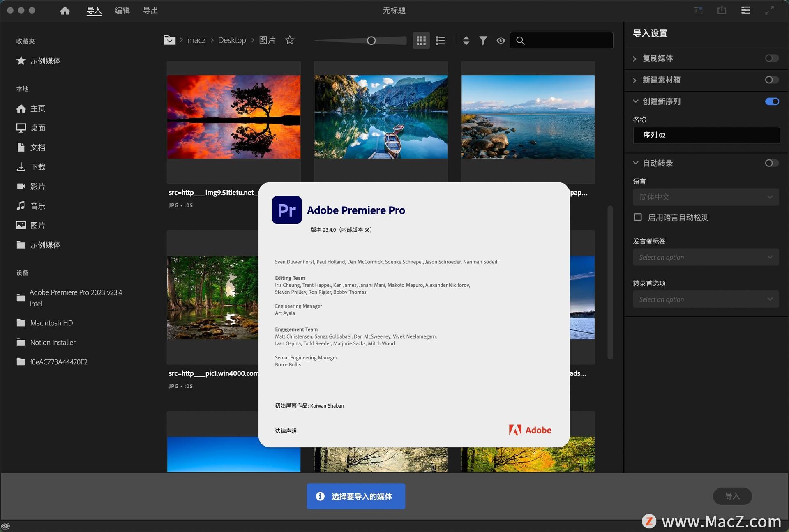Adjust the thumbnail size slider

pyautogui.click(x=371, y=40)
